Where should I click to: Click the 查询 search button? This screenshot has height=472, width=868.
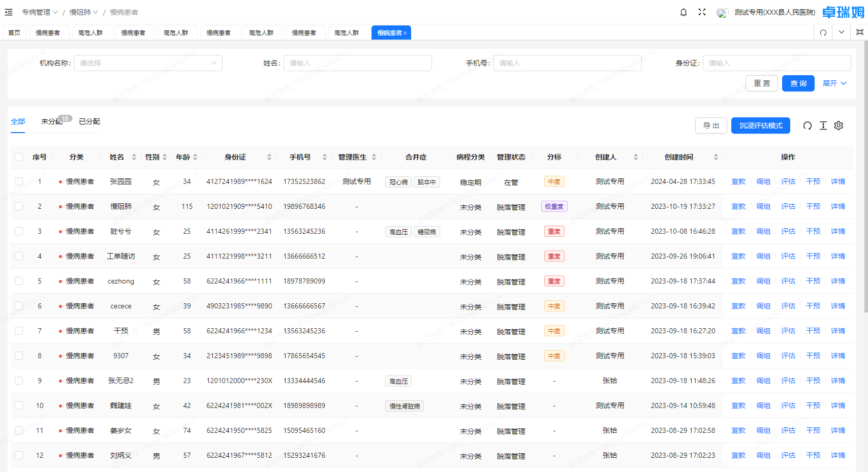(798, 83)
